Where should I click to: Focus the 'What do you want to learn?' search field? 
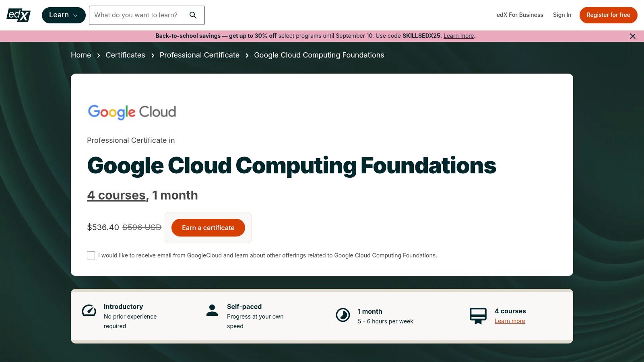point(147,15)
